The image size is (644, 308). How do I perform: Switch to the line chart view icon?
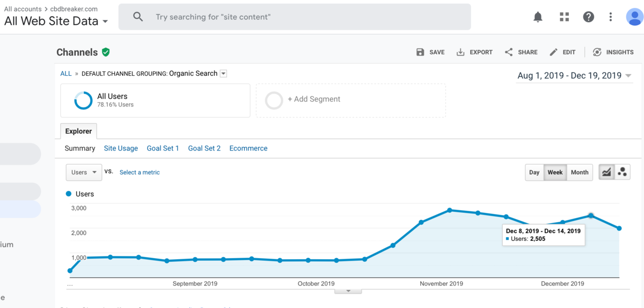pos(606,172)
